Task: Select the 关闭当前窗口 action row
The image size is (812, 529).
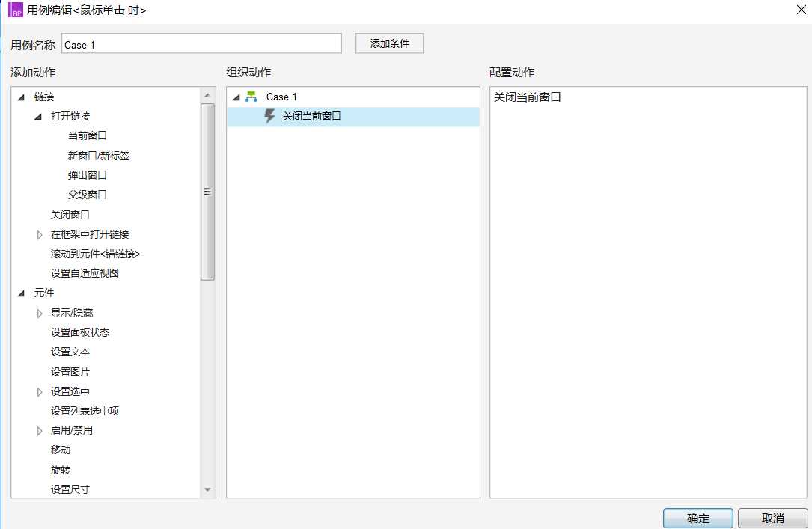Action: [x=352, y=117]
